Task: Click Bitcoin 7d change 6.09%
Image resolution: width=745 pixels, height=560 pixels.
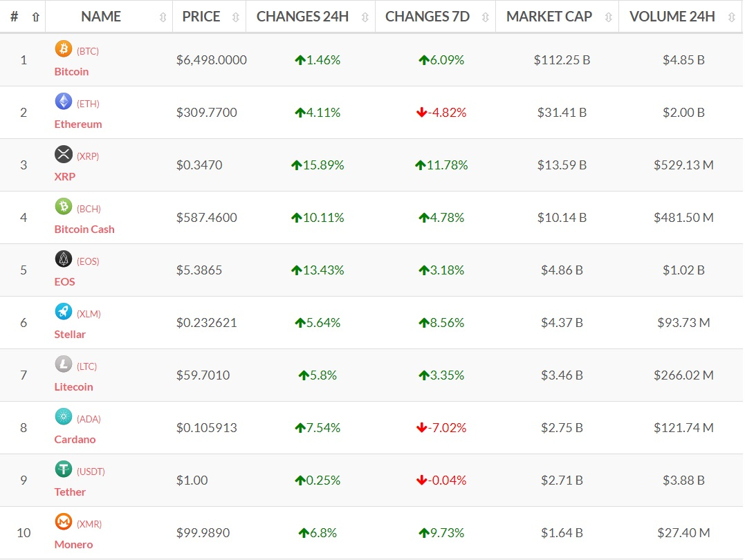Action: [441, 60]
